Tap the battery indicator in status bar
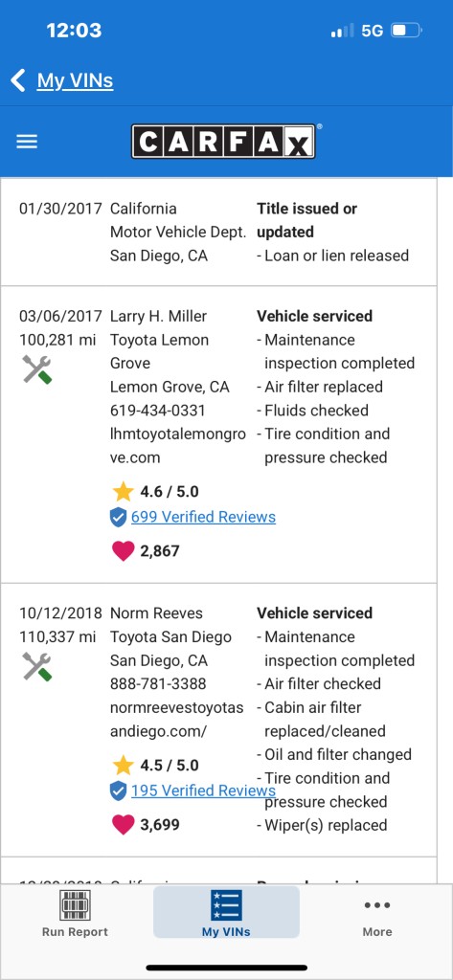This screenshot has width=453, height=980. 406,30
